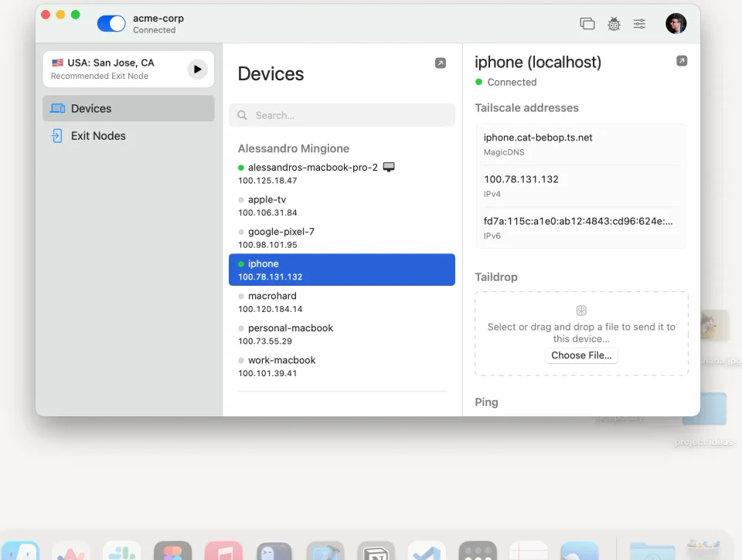Select the personal-macbook device
This screenshot has height=560, width=742.
[x=342, y=334]
